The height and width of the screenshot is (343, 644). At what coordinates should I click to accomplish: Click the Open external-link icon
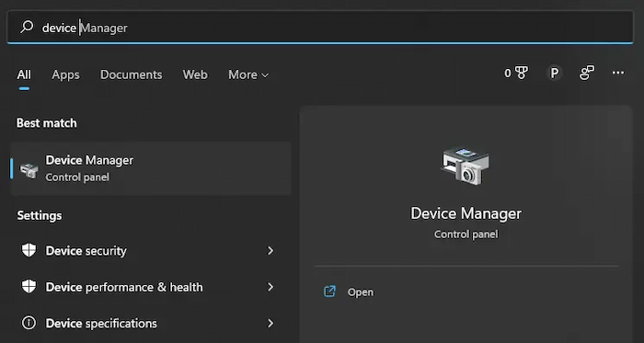click(329, 292)
